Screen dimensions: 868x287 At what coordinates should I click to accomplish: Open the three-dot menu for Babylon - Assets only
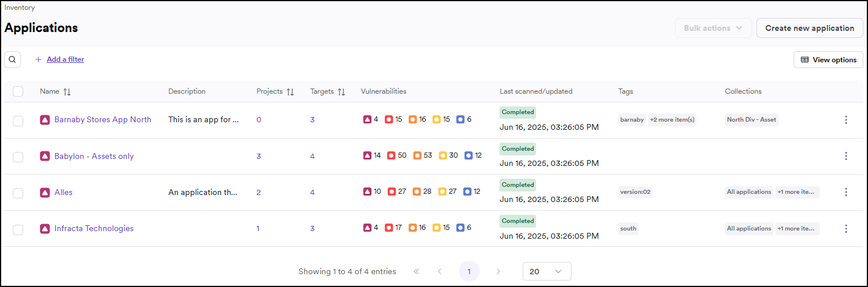point(846,156)
